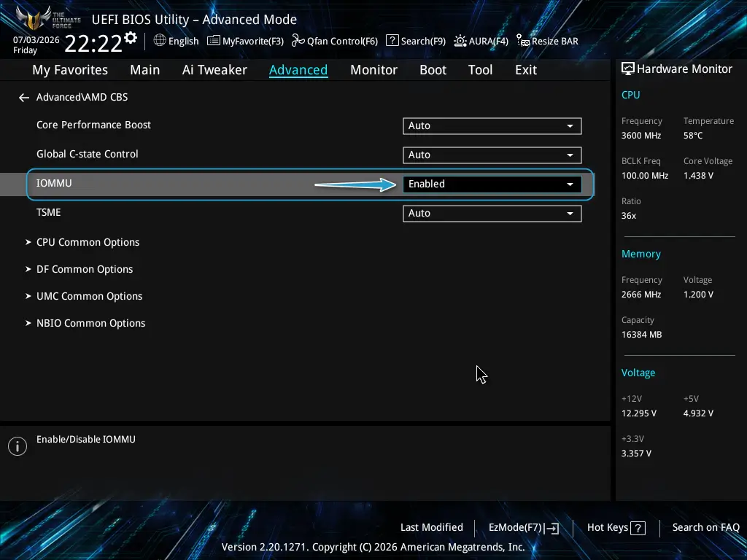This screenshot has height=560, width=747.
Task: Click the Enable/Disable IOMMU help text
Action: [x=86, y=440]
